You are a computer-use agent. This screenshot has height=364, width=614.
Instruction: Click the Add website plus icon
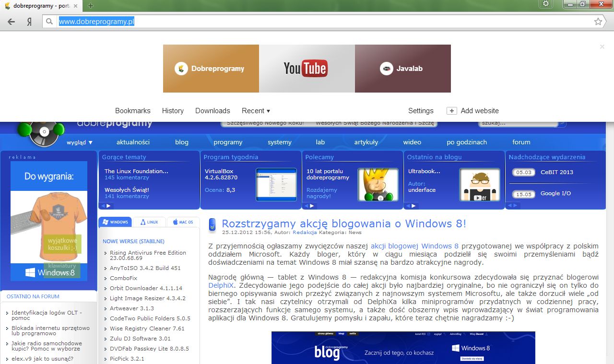point(451,111)
